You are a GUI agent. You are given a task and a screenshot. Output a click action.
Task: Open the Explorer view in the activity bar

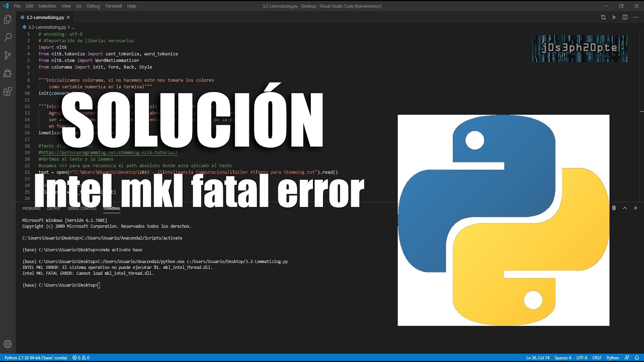[8, 20]
